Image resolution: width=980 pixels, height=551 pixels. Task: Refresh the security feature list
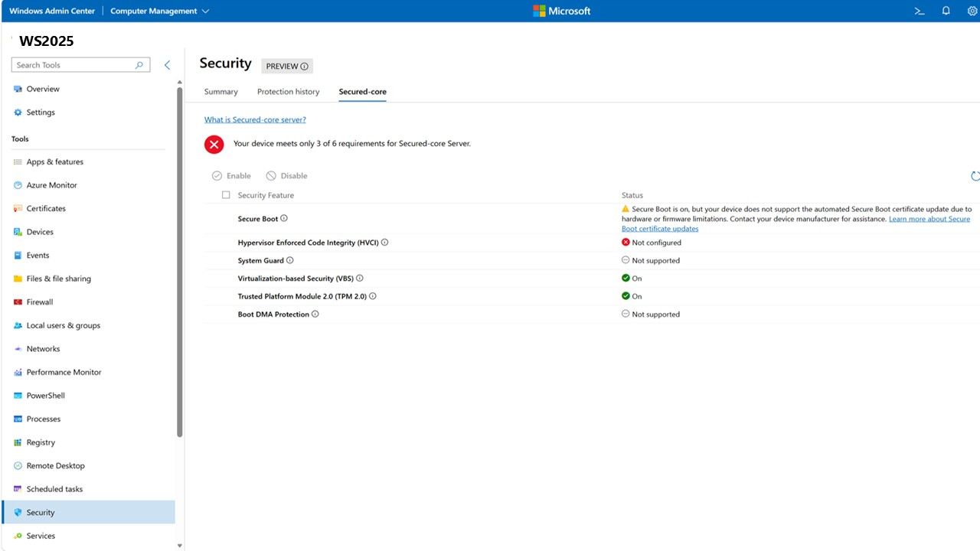pyautogui.click(x=975, y=176)
